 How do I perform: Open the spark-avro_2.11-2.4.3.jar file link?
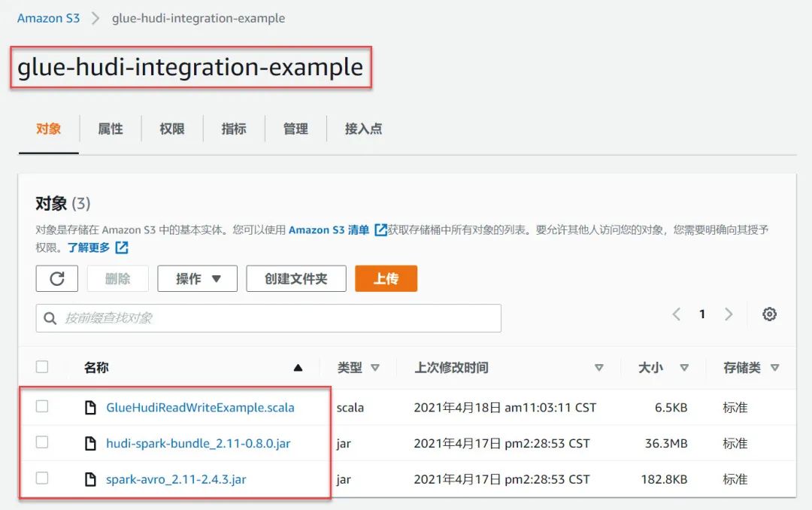coord(176,479)
